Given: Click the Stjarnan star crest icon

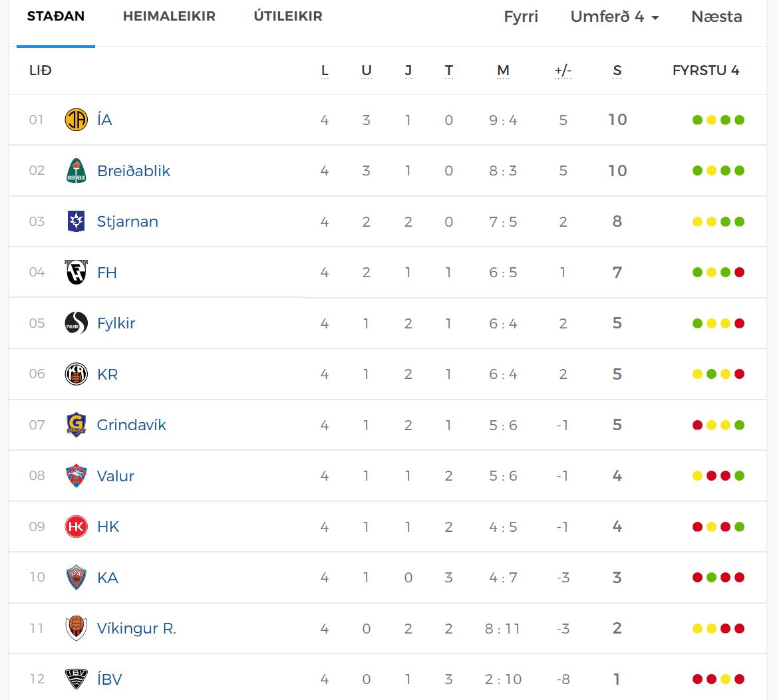Looking at the screenshot, I should click(x=77, y=221).
